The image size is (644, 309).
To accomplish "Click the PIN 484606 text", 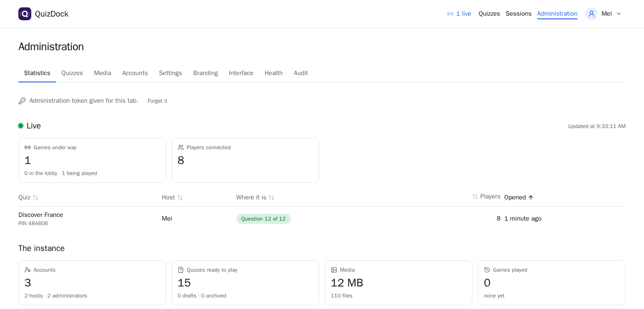I will pos(33,223).
